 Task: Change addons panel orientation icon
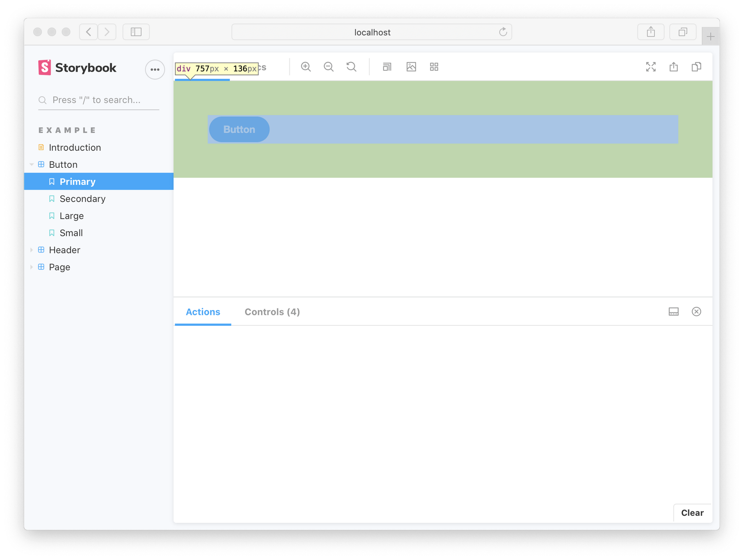coord(674,312)
